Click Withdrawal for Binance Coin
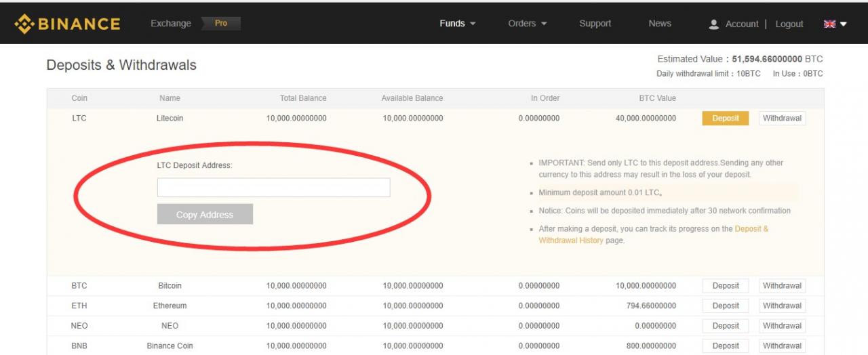 coord(782,346)
